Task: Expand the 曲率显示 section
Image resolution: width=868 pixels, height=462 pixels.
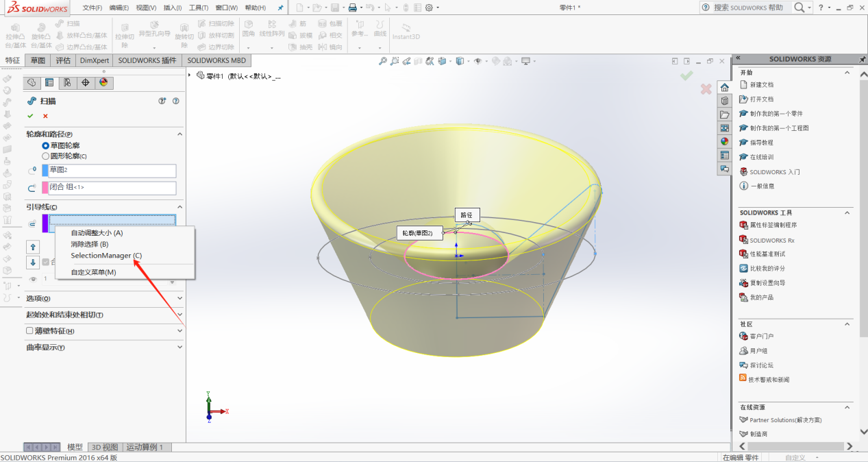Action: [x=179, y=348]
